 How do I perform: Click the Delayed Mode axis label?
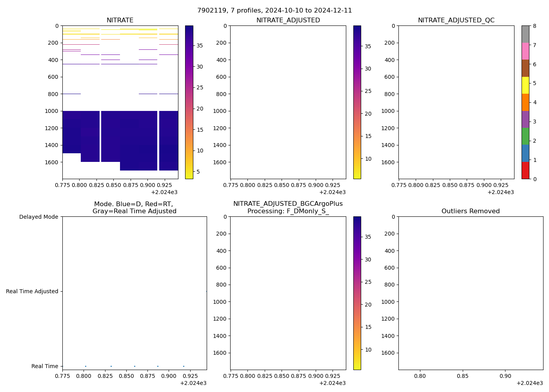pos(38,217)
